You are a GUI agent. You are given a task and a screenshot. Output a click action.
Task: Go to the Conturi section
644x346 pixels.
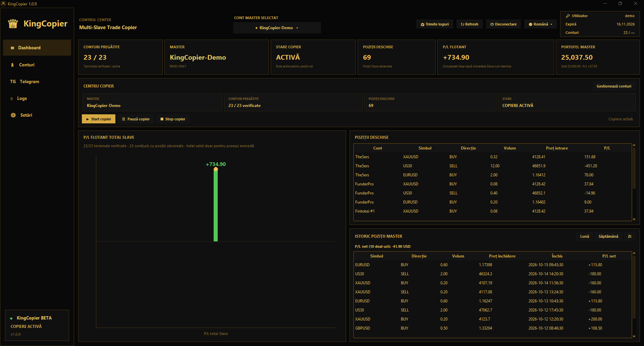click(x=37, y=65)
